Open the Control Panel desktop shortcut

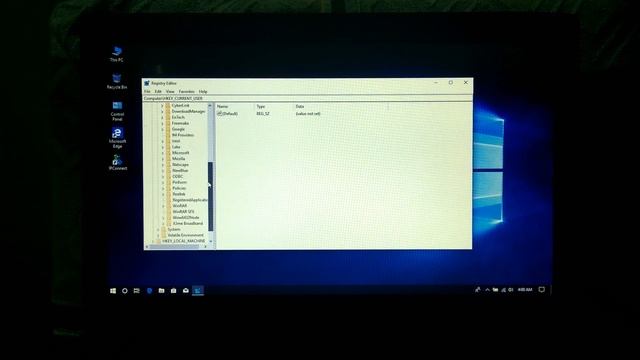117,111
